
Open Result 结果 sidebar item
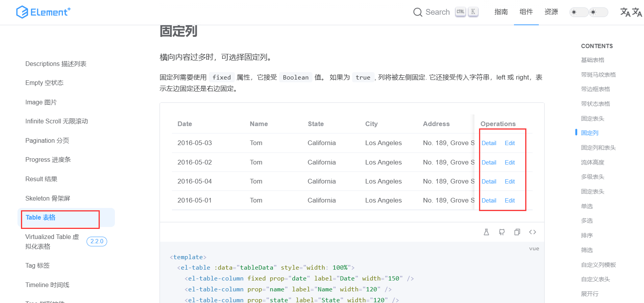click(41, 179)
